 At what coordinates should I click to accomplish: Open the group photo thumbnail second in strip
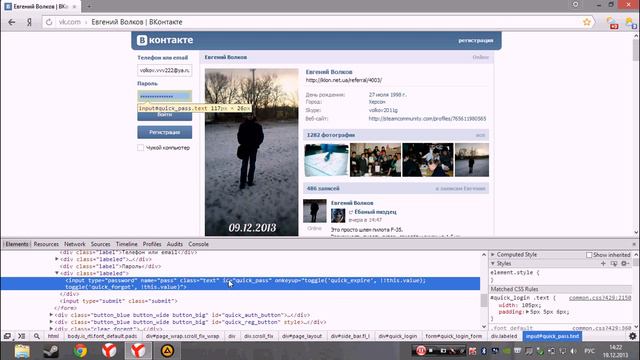coord(376,160)
